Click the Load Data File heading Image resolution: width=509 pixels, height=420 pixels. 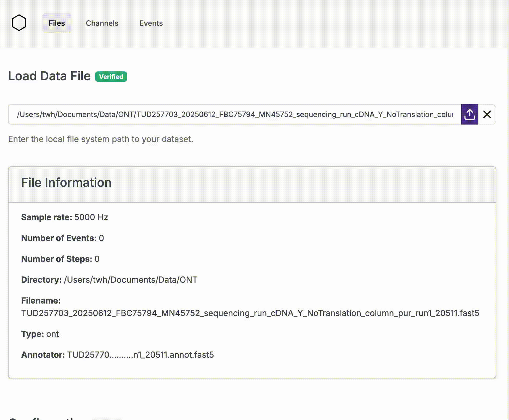[x=50, y=76]
